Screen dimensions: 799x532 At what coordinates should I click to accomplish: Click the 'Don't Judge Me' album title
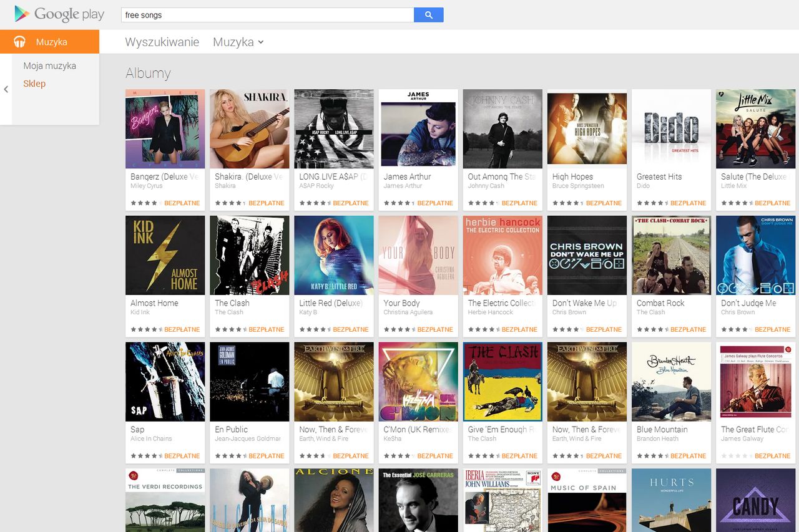(x=748, y=303)
